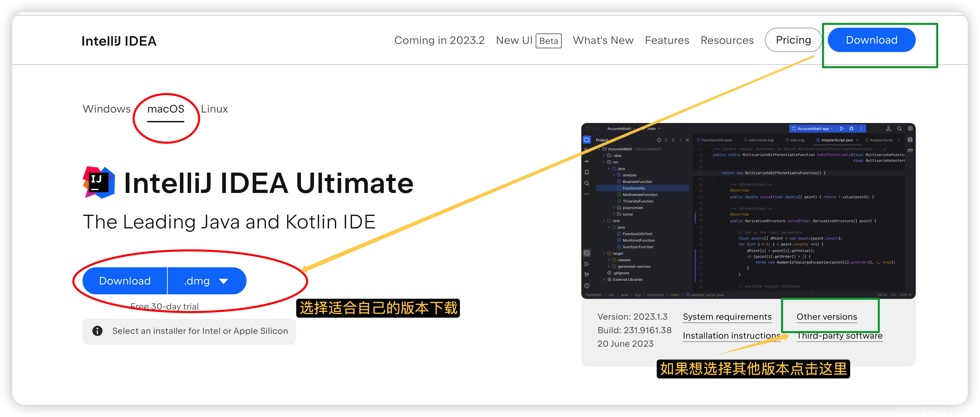This screenshot has width=980, height=417.
Task: Click Select Opened File crosshair in Project panel
Action: tap(659, 140)
